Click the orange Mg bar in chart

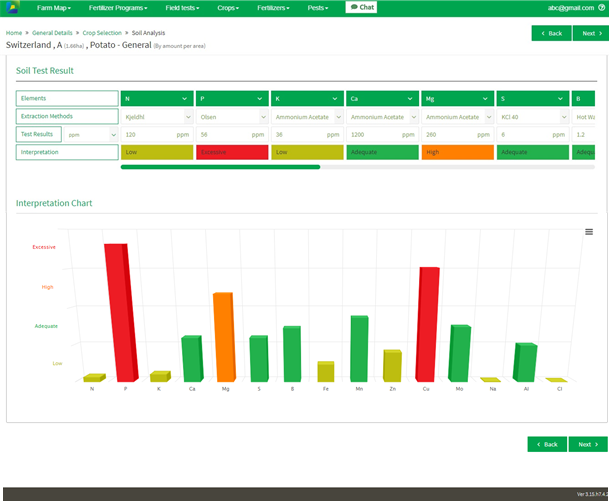224,337
